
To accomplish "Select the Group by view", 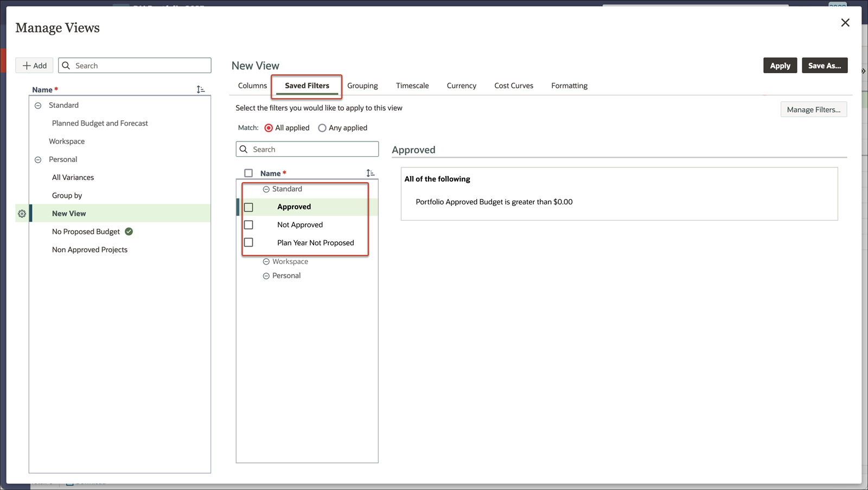I will (67, 196).
